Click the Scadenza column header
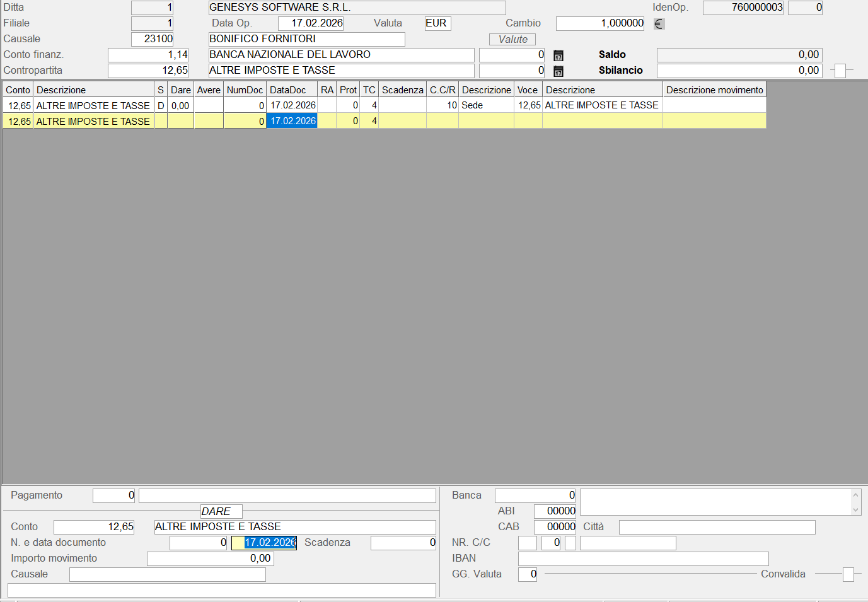The image size is (868, 602). (x=402, y=90)
